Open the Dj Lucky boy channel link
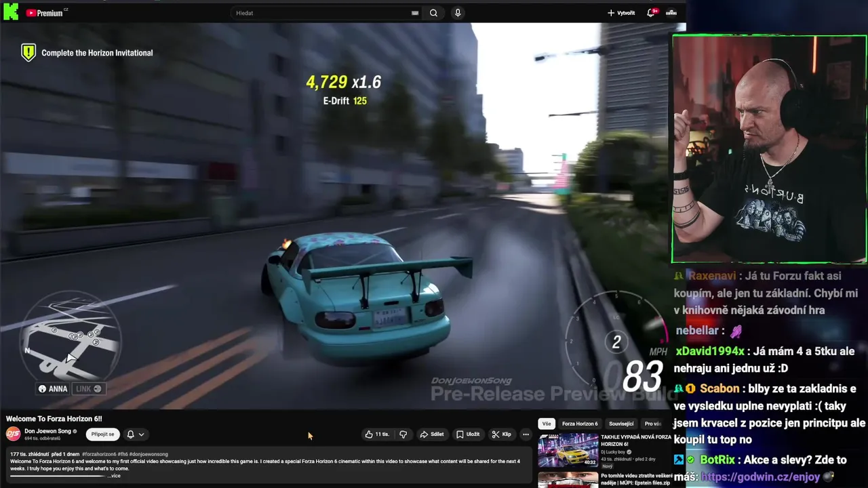This screenshot has width=868, height=488. click(616, 452)
